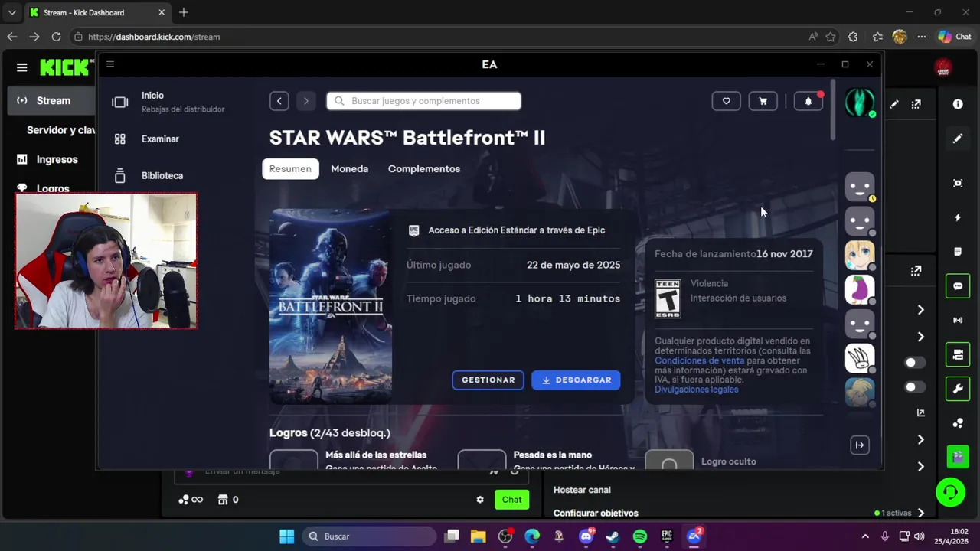Click the Windows Start button

(286, 536)
